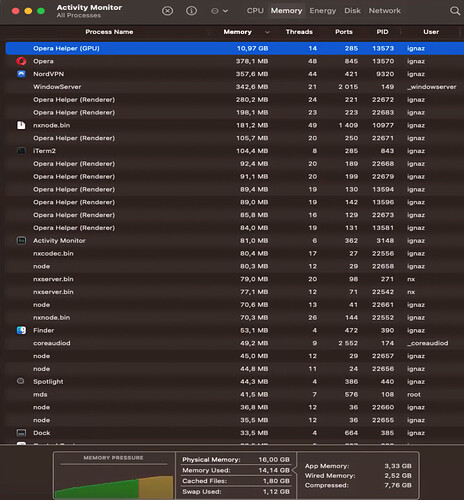The height and width of the screenshot is (500, 464).
Task: Switch to the Disk tab
Action: (352, 11)
